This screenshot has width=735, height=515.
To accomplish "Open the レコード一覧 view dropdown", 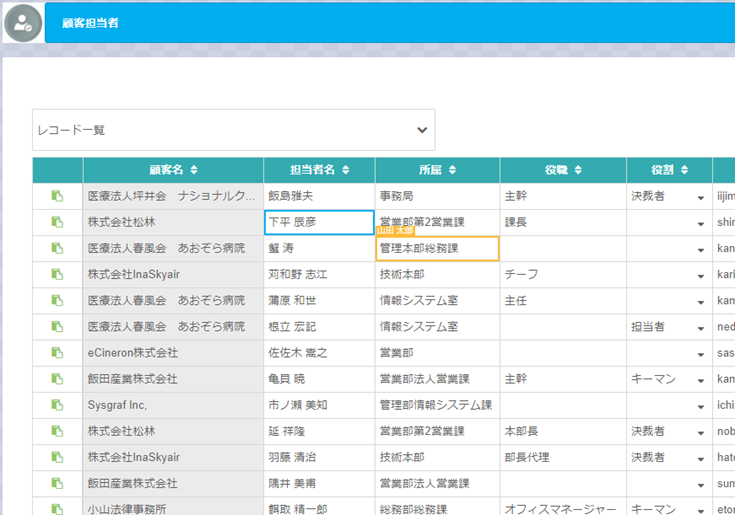I will click(233, 130).
